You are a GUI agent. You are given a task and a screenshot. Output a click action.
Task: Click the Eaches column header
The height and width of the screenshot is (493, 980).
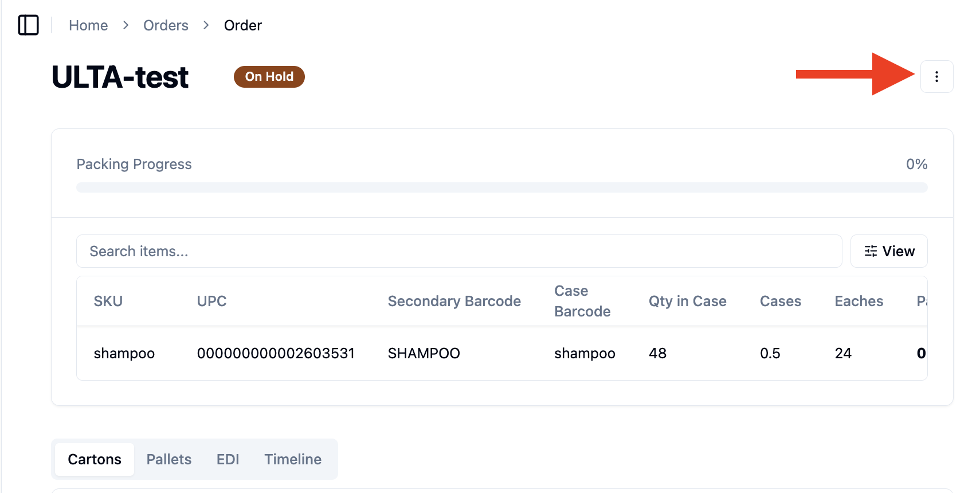[859, 301]
